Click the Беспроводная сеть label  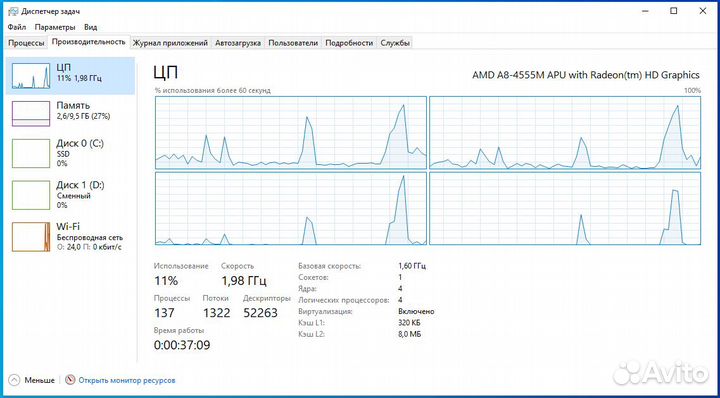click(90, 238)
